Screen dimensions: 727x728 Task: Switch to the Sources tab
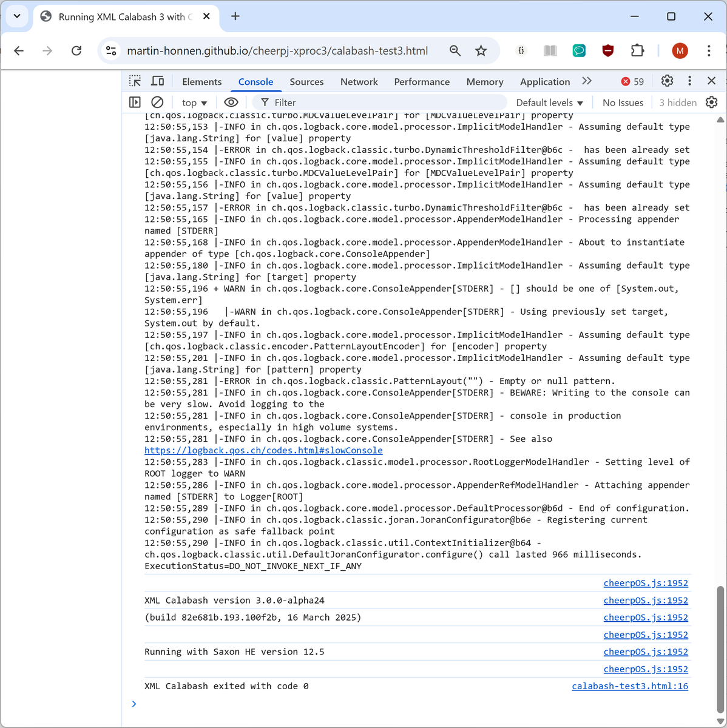[306, 82]
